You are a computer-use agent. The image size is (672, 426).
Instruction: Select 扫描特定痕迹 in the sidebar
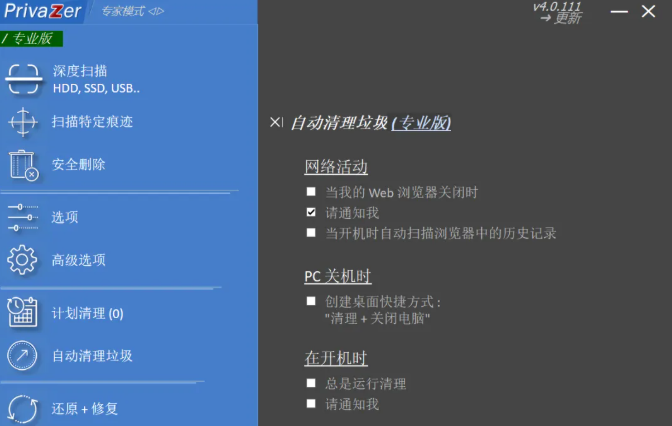(x=92, y=122)
